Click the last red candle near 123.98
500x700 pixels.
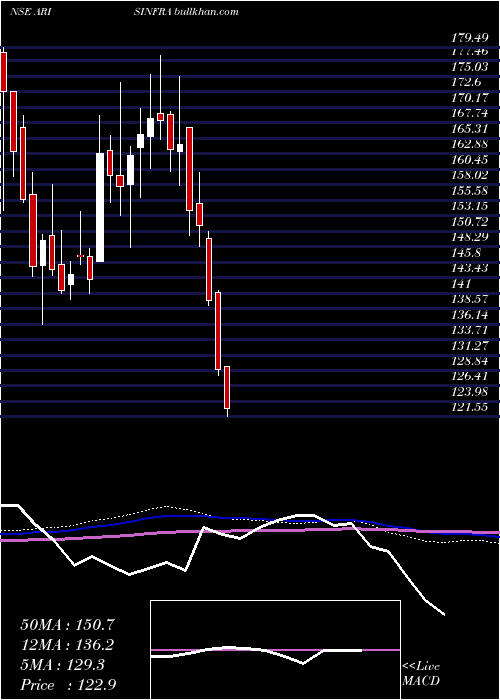(x=227, y=387)
